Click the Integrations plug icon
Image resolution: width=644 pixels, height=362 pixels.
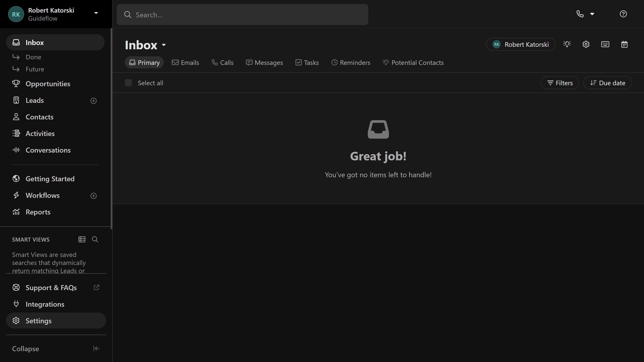point(16,304)
